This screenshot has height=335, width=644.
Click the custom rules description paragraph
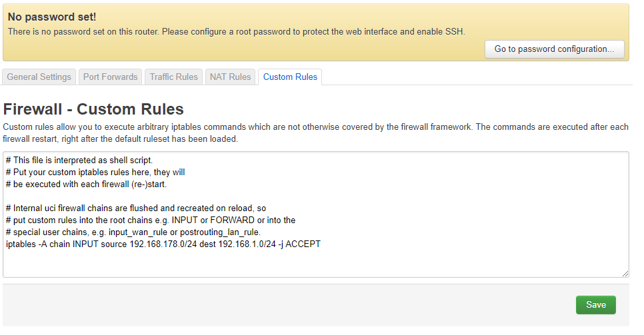click(x=315, y=133)
